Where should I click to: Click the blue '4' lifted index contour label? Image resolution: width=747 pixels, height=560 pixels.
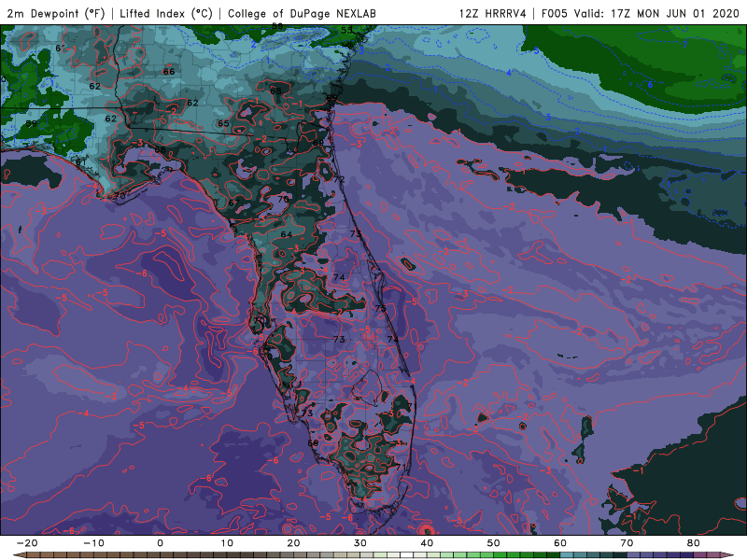[509, 73]
